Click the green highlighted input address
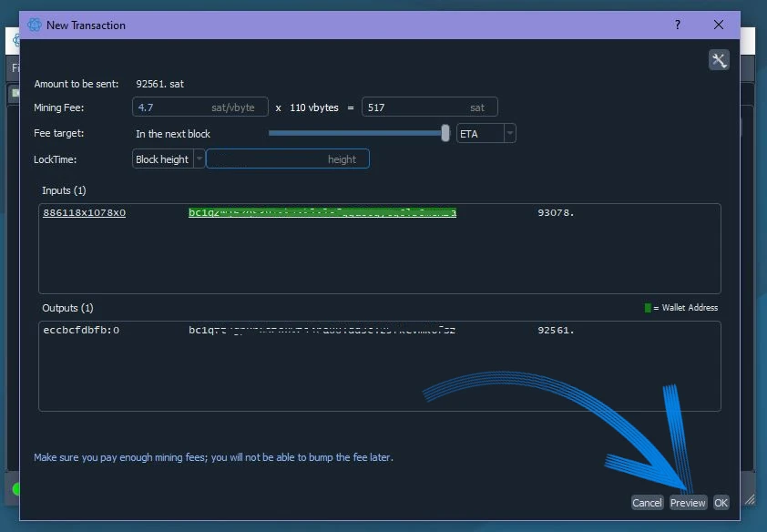The height and width of the screenshot is (532, 767). point(322,213)
